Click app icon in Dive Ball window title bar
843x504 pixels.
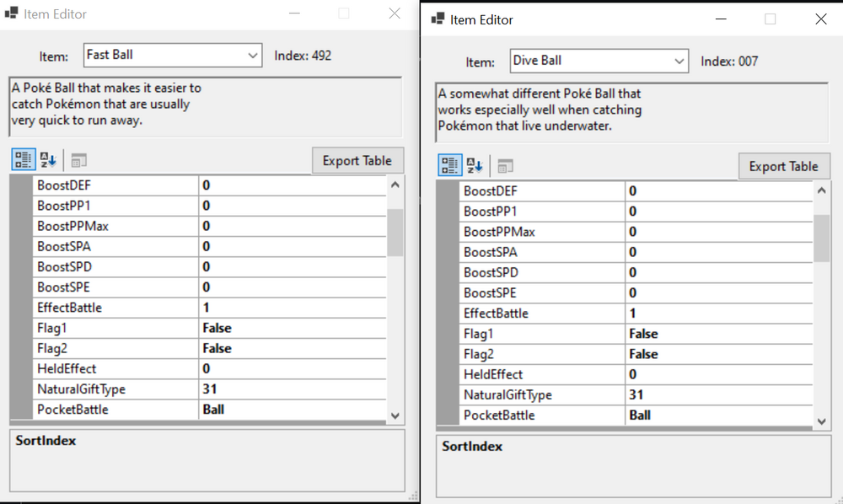(438, 19)
